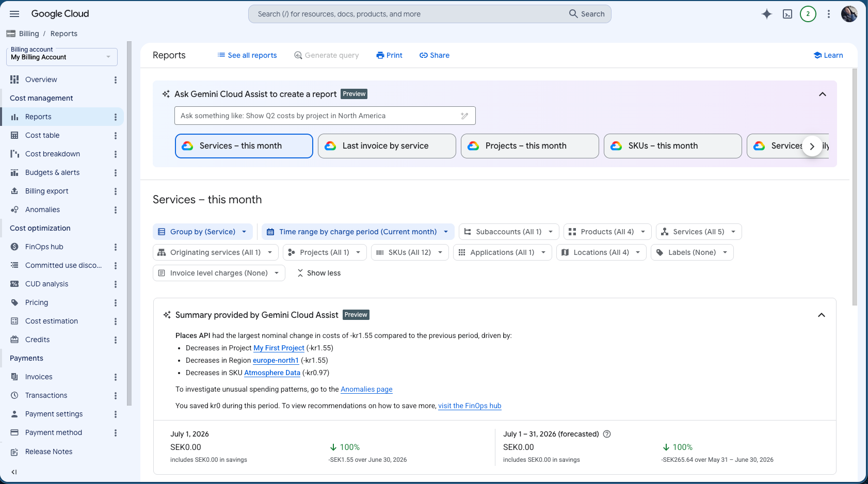This screenshot has width=868, height=484.
Task: Go to Overview in sidebar
Action: pyautogui.click(x=41, y=79)
